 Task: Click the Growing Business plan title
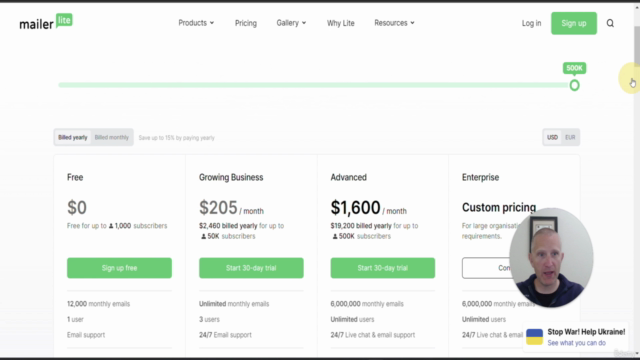coord(231,177)
